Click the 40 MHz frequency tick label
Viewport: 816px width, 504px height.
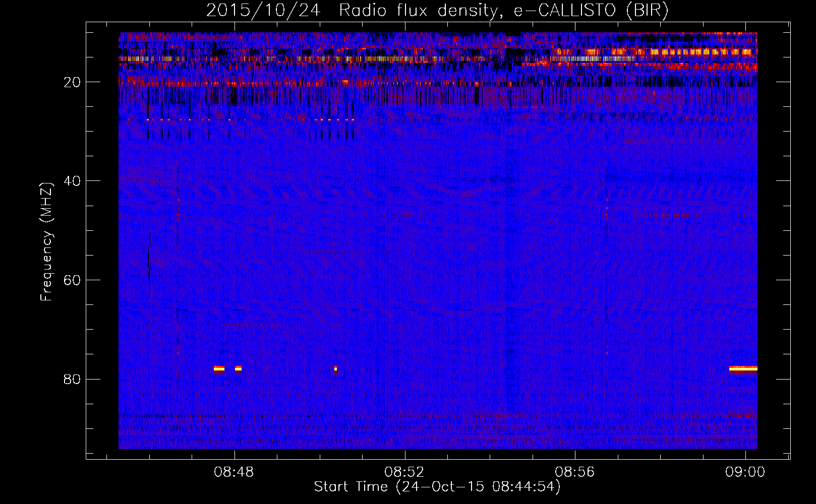tap(72, 181)
